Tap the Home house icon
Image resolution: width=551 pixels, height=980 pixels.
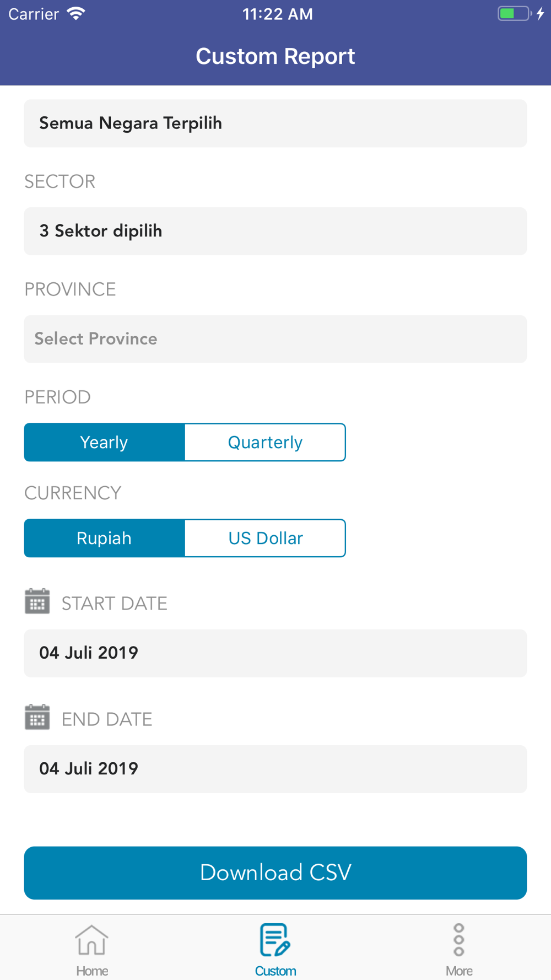(x=91, y=940)
